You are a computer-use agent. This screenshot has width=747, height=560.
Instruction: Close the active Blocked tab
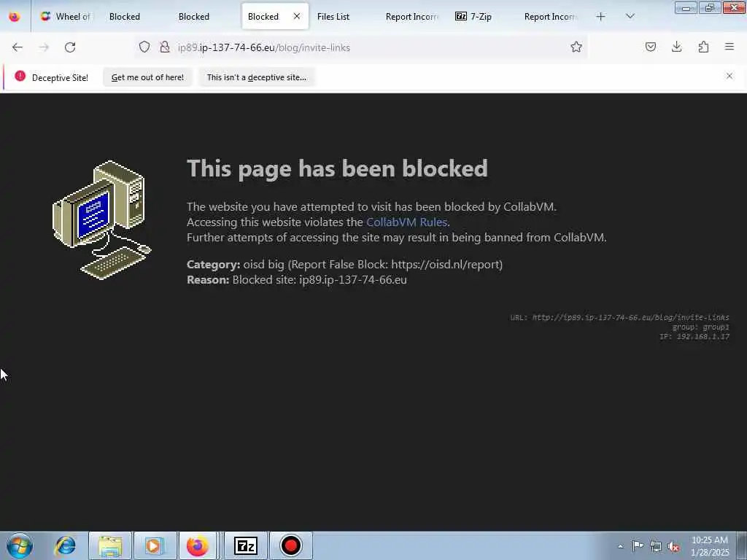(x=297, y=16)
